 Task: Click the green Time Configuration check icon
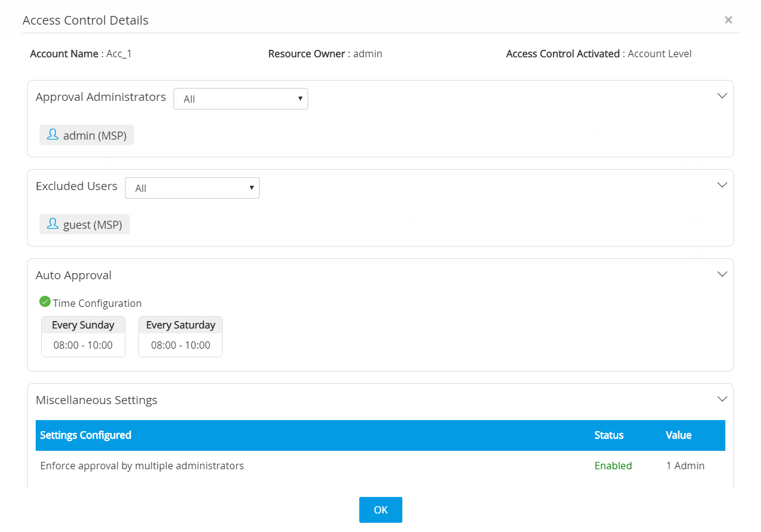coord(45,301)
